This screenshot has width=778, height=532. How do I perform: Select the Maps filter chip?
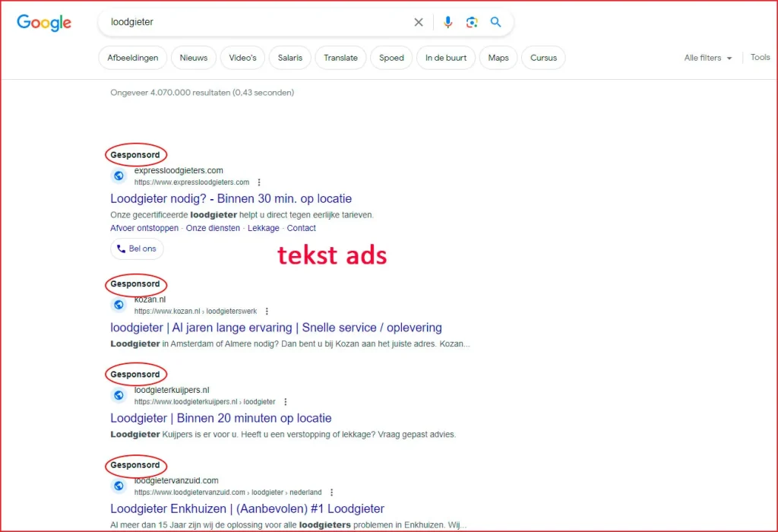[498, 58]
